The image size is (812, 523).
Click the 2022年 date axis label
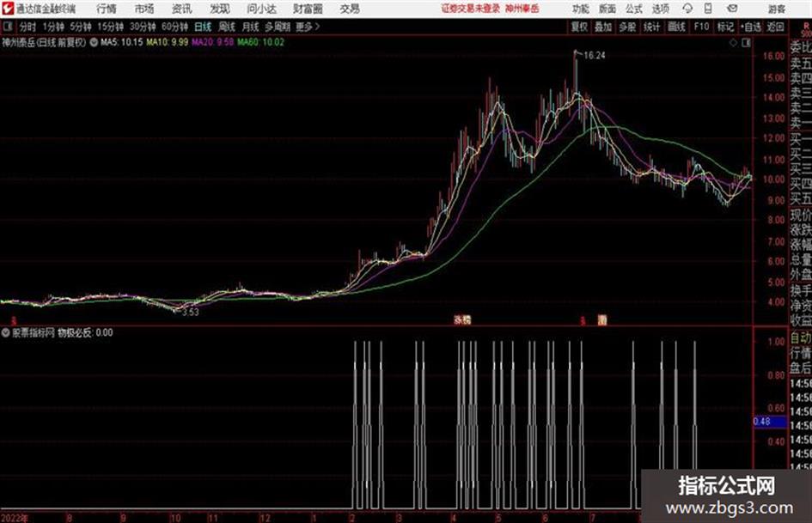pyautogui.click(x=15, y=518)
